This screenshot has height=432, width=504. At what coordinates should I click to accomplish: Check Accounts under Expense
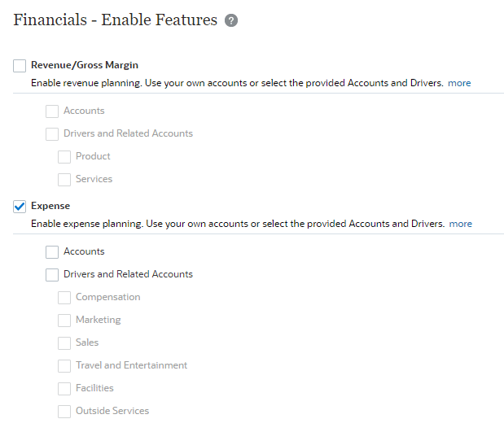[x=52, y=252]
